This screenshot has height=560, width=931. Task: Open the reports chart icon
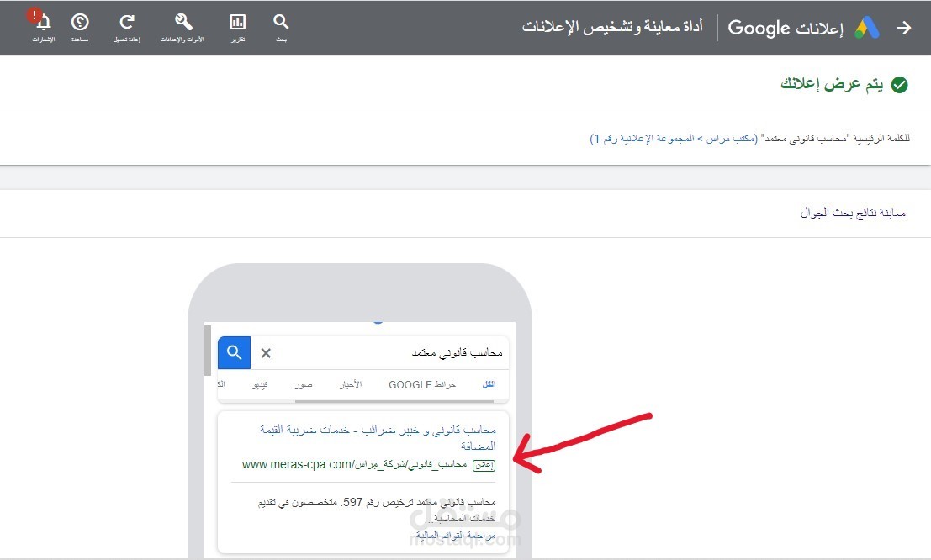click(x=237, y=22)
